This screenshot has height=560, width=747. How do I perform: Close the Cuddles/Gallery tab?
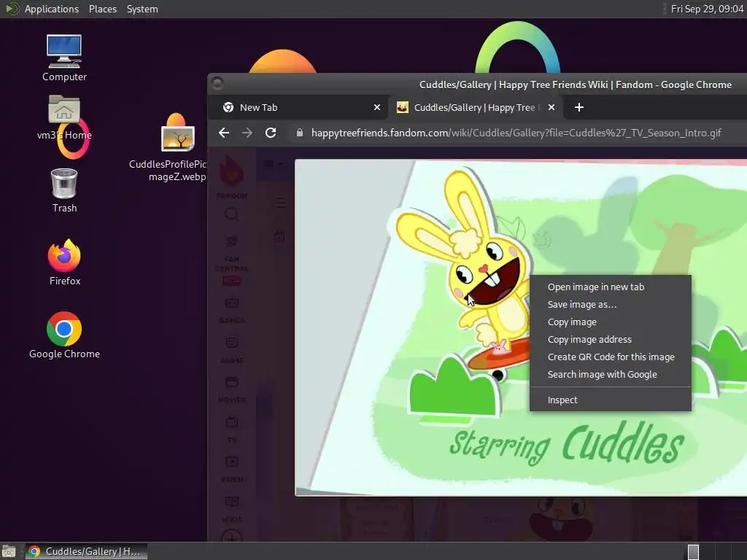pyautogui.click(x=551, y=108)
